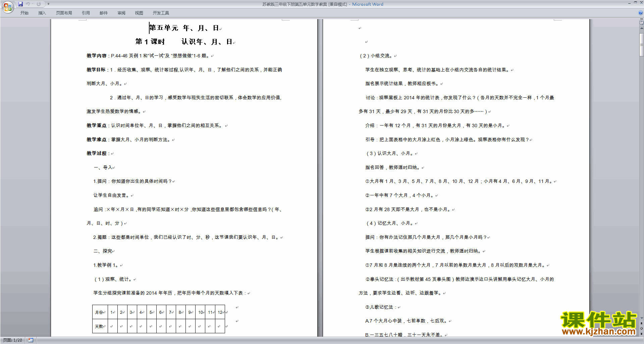Click the line ②一年中有7个大月,4个小月。
644x344 pixels.
(x=400, y=195)
